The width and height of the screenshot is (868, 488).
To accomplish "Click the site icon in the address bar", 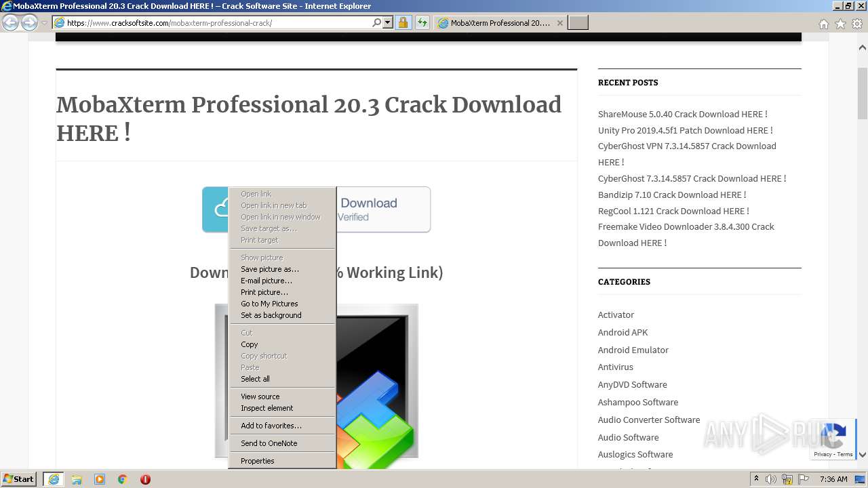I will [x=59, y=23].
